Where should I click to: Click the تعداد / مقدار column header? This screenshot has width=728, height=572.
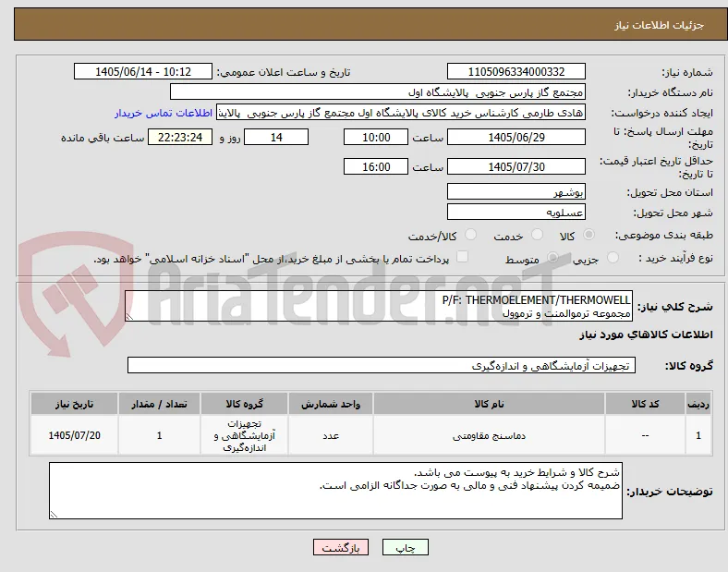pos(159,404)
